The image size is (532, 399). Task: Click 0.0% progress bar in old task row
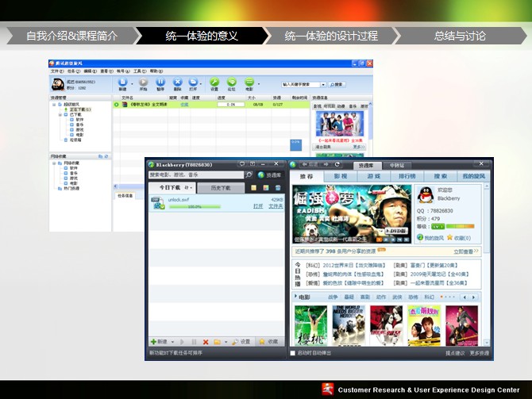pos(231,105)
